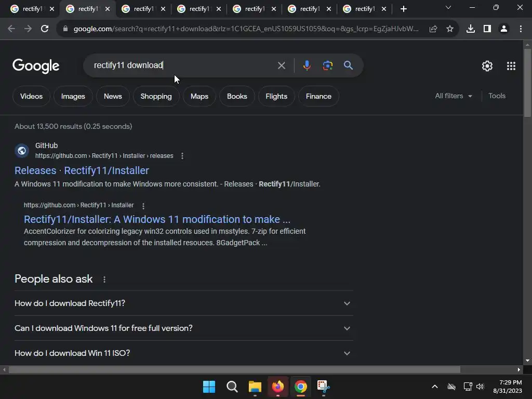Bookmark this page with the star icon
The image size is (532, 399).
point(450,29)
